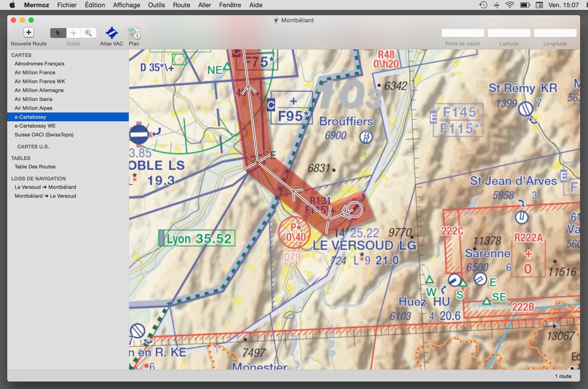Click the Huez HU label on map
Screen dimensions: 588x389
(424, 302)
